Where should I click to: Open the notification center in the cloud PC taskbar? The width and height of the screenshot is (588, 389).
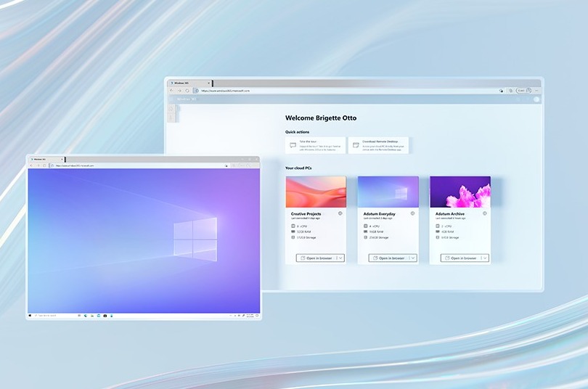coord(257,316)
